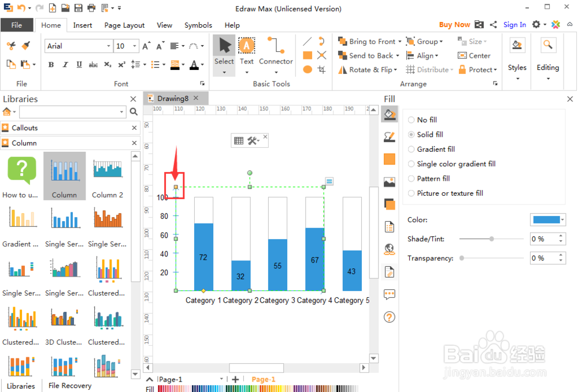This screenshot has width=578, height=392.
Task: Select Single color gradient fill option
Action: tap(451, 164)
